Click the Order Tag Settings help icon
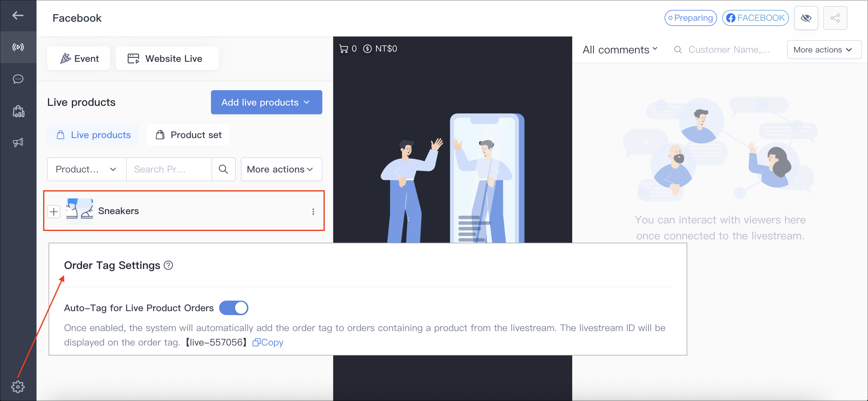This screenshot has width=868, height=401. tap(168, 265)
